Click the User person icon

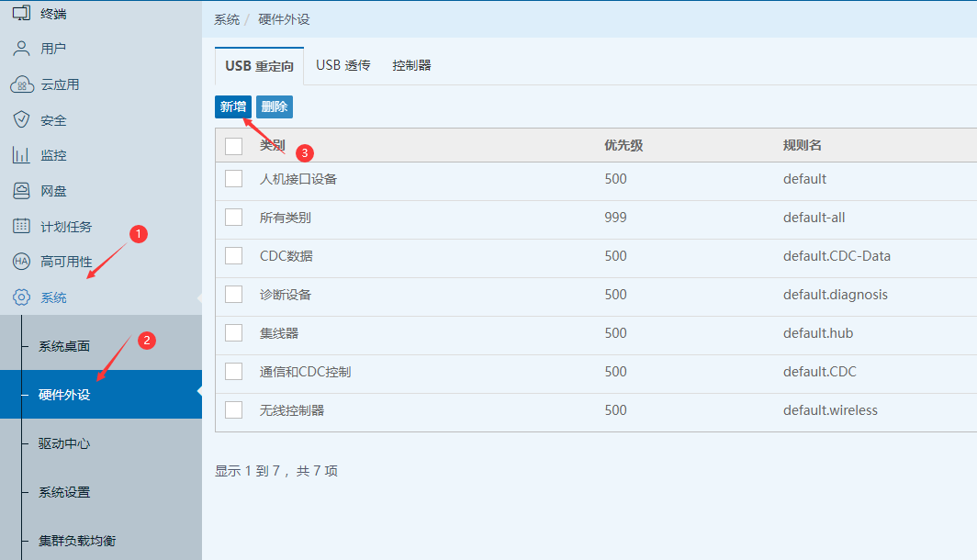21,48
